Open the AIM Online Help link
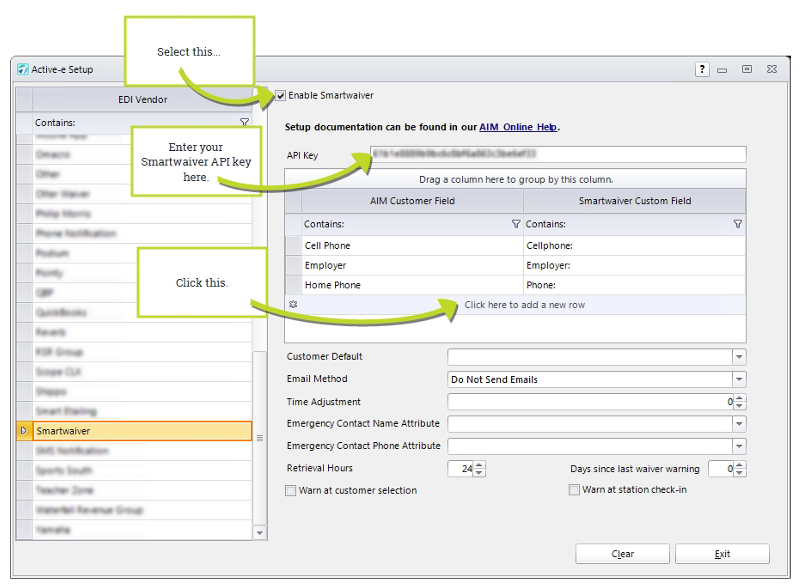This screenshot has height=586, width=802. [518, 127]
